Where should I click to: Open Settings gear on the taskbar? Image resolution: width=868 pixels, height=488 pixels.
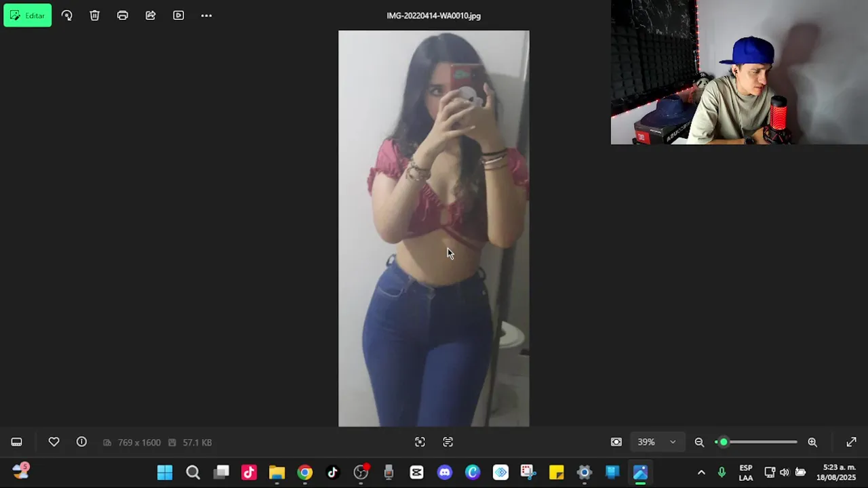584,472
